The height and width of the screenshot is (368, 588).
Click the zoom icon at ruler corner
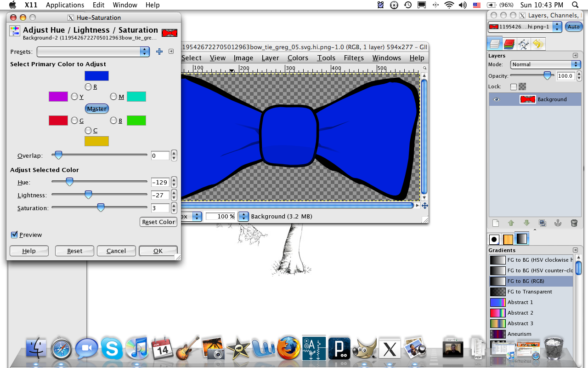point(425,68)
